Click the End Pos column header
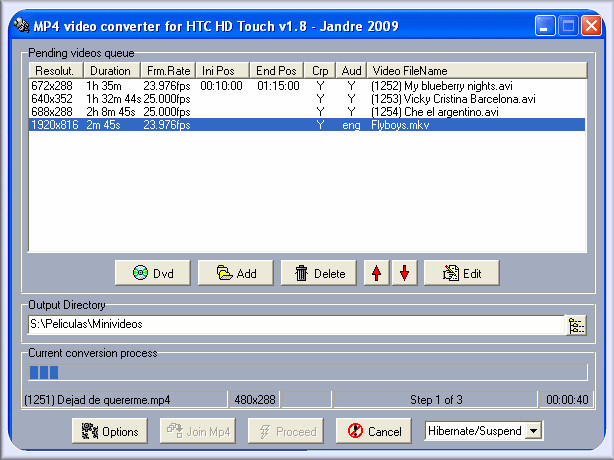The width and height of the screenshot is (614, 460). [277, 70]
